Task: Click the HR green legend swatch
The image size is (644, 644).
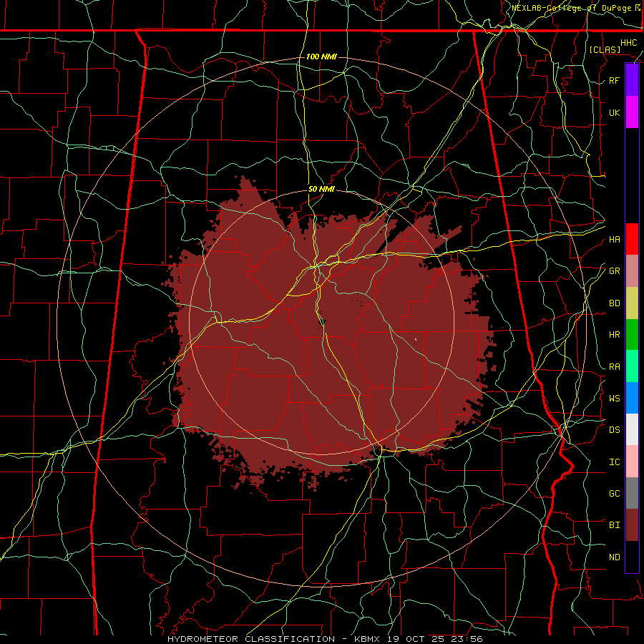Action: coord(632,335)
